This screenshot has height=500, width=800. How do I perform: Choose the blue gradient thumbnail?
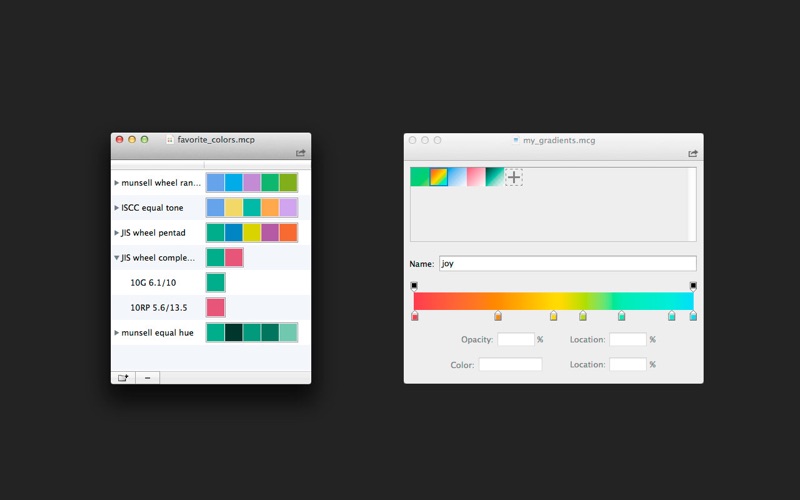click(x=457, y=177)
